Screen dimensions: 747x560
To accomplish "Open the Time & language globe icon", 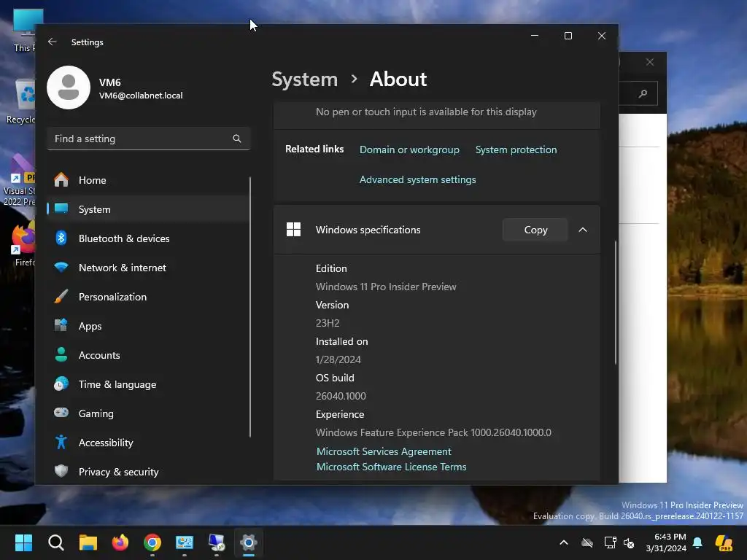I will 61,384.
